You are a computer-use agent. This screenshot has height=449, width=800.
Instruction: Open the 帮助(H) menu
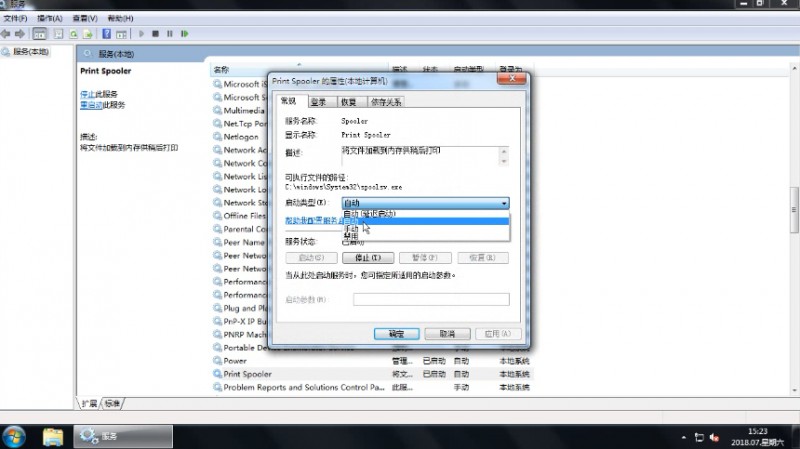(120, 18)
